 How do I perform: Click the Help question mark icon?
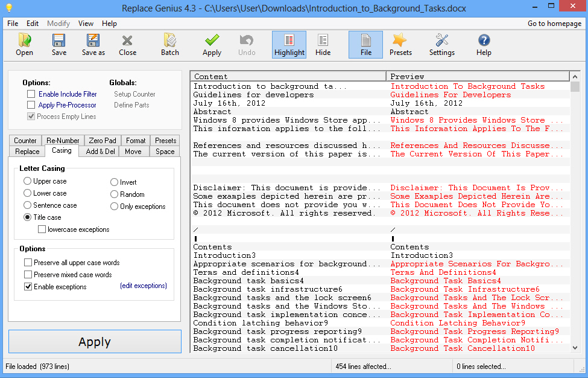(x=484, y=45)
